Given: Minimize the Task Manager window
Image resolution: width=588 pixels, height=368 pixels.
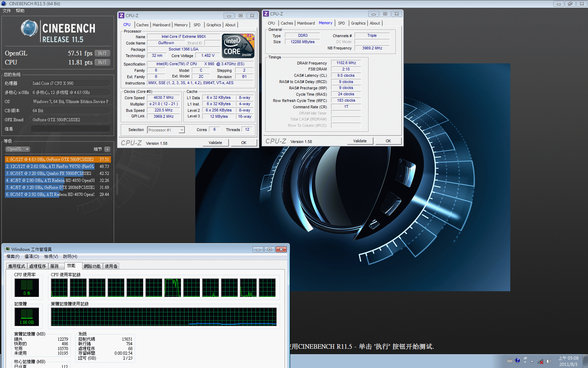Looking at the screenshot, I should (x=258, y=250).
